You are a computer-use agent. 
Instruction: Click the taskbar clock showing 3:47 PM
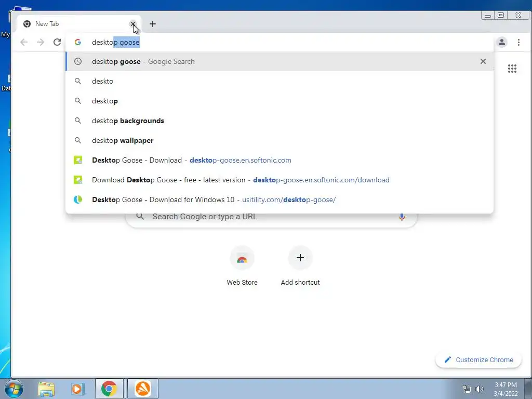click(x=506, y=389)
